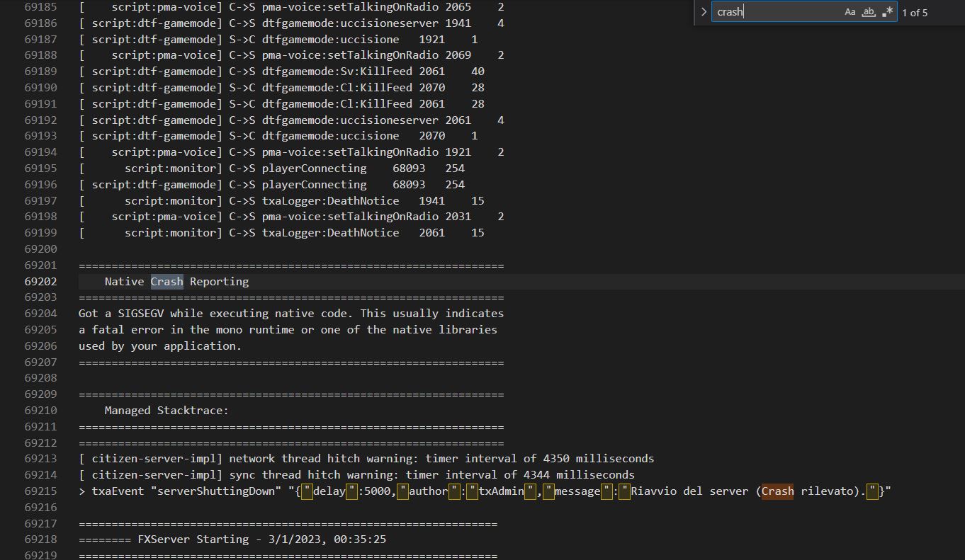Toggle Match Case (Aa) in find widget
The width and height of the screenshot is (965, 560).
850,12
